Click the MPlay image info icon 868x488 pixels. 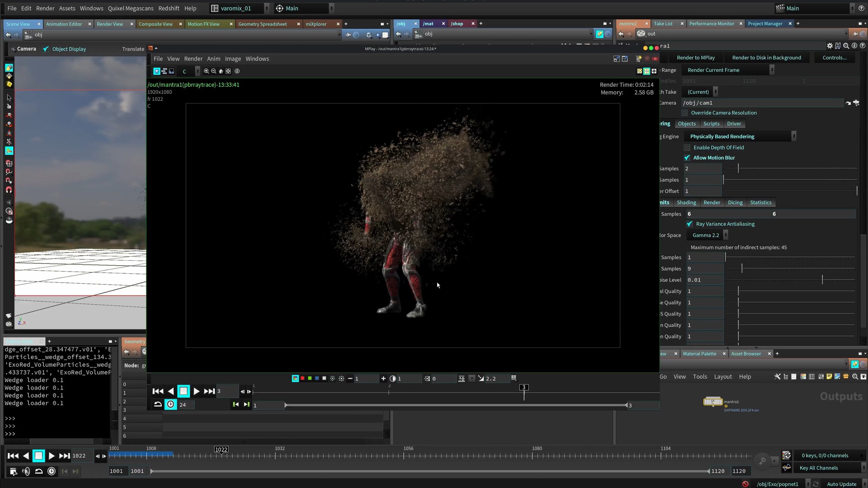[237, 71]
